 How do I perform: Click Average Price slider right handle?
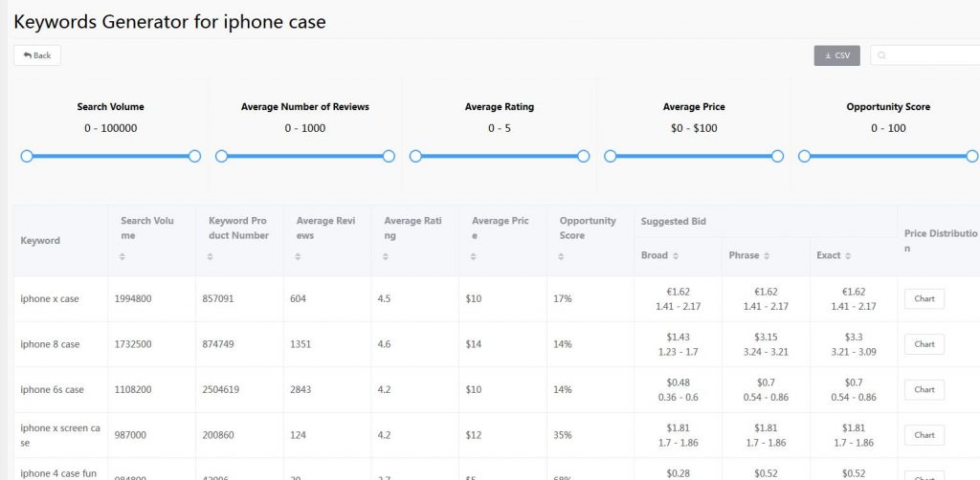777,156
